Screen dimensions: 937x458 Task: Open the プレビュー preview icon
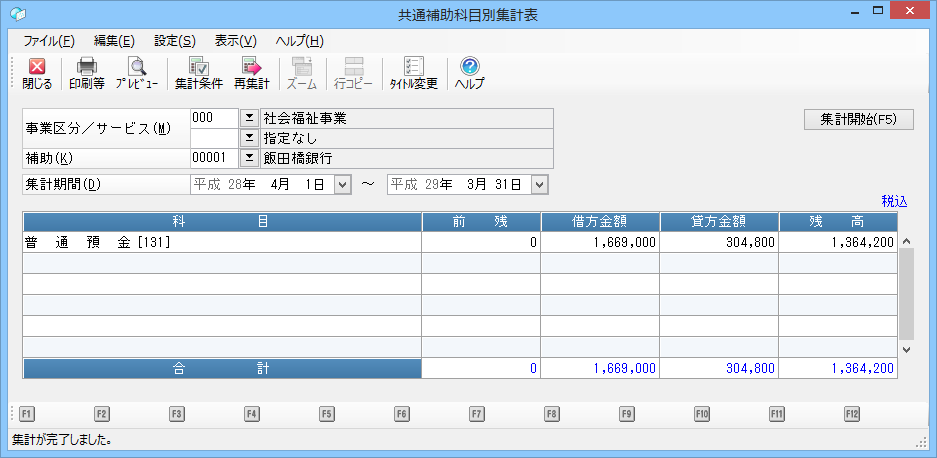point(136,74)
